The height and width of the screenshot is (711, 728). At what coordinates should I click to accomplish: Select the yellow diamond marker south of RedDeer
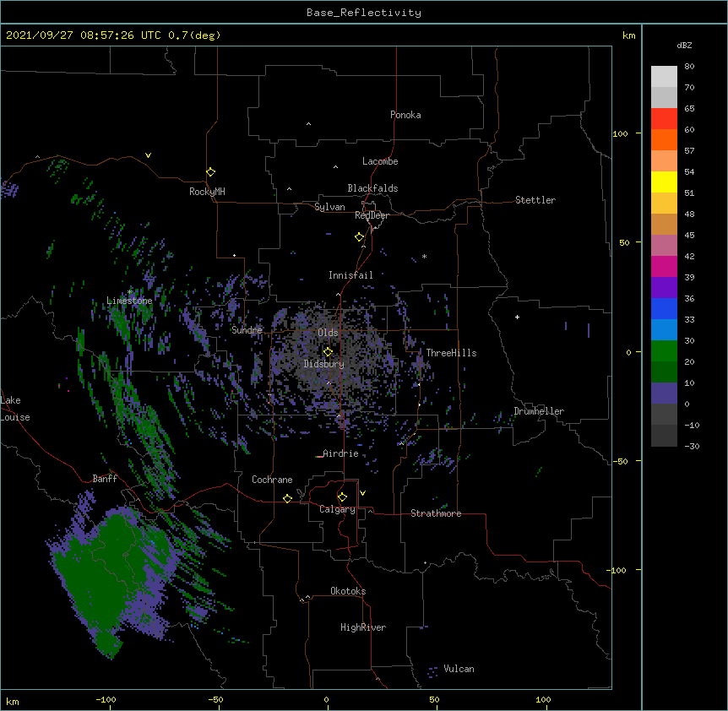click(x=360, y=237)
